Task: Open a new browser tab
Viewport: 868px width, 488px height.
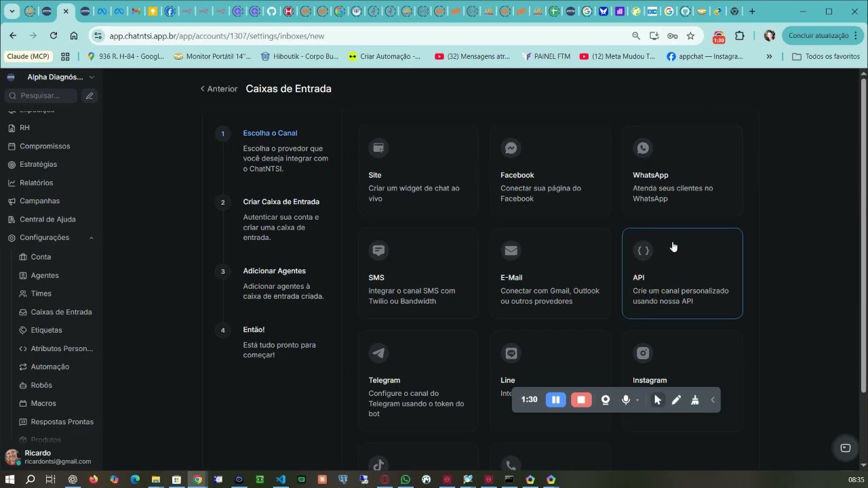Action: pos(752,12)
